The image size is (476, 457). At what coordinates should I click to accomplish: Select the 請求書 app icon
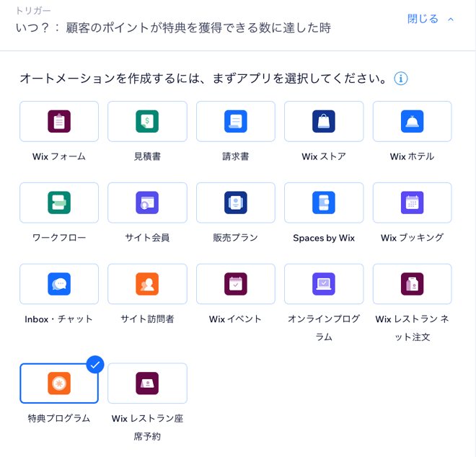(236, 121)
